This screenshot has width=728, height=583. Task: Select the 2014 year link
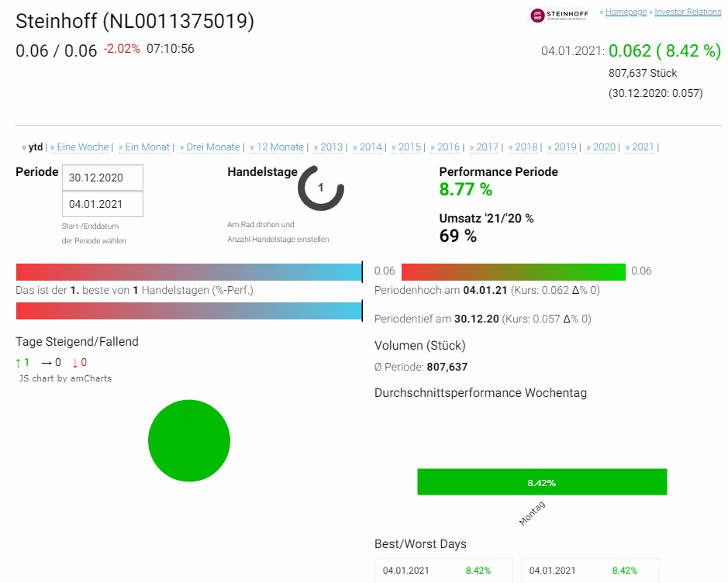coord(370,147)
